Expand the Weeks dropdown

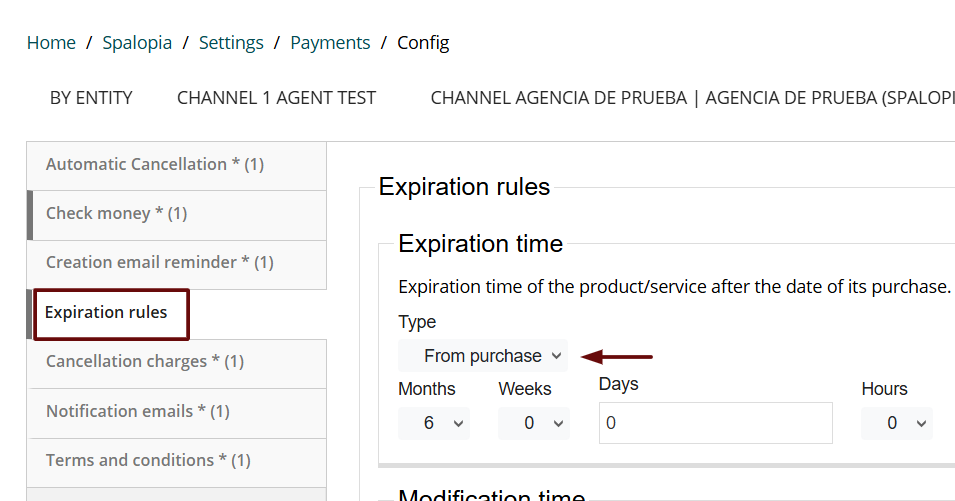(x=534, y=423)
